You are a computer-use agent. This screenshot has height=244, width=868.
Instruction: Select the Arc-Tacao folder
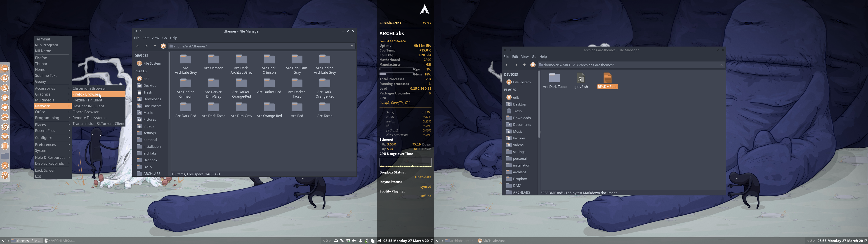pyautogui.click(x=325, y=110)
